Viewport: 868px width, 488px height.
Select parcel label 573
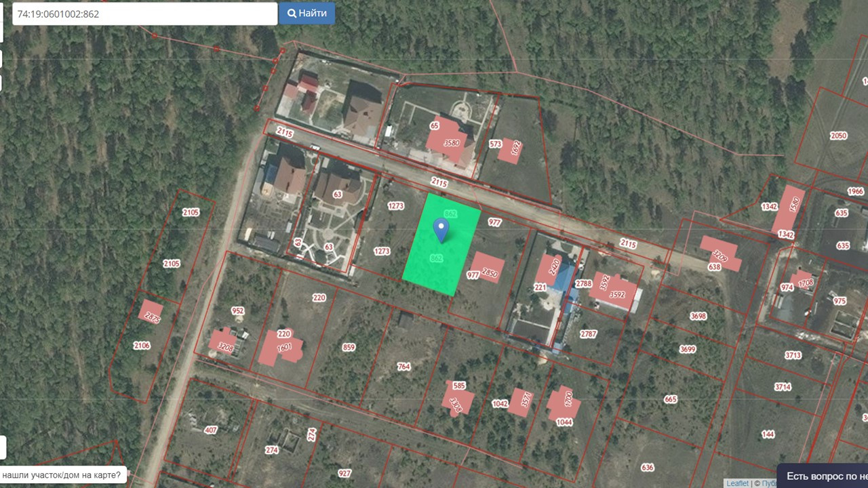point(496,144)
